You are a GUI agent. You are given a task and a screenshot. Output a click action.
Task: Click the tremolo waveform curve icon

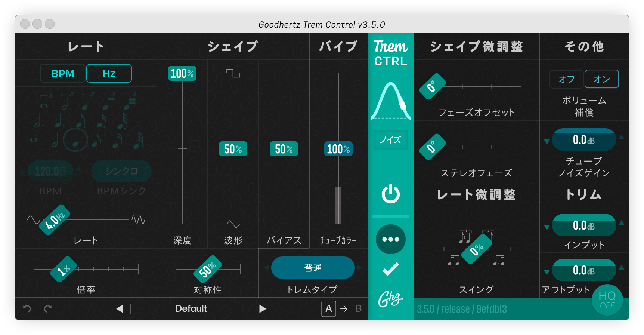pos(390,101)
